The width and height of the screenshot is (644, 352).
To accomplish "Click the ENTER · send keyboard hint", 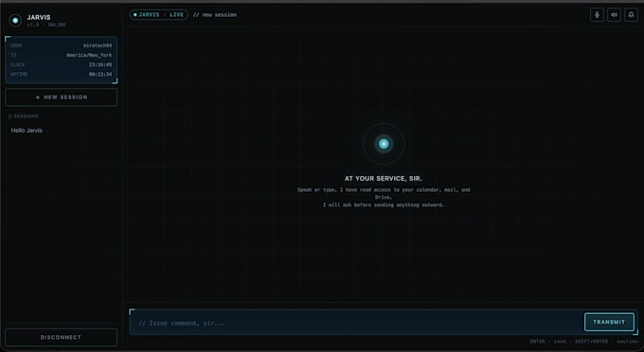I will pos(548,342).
